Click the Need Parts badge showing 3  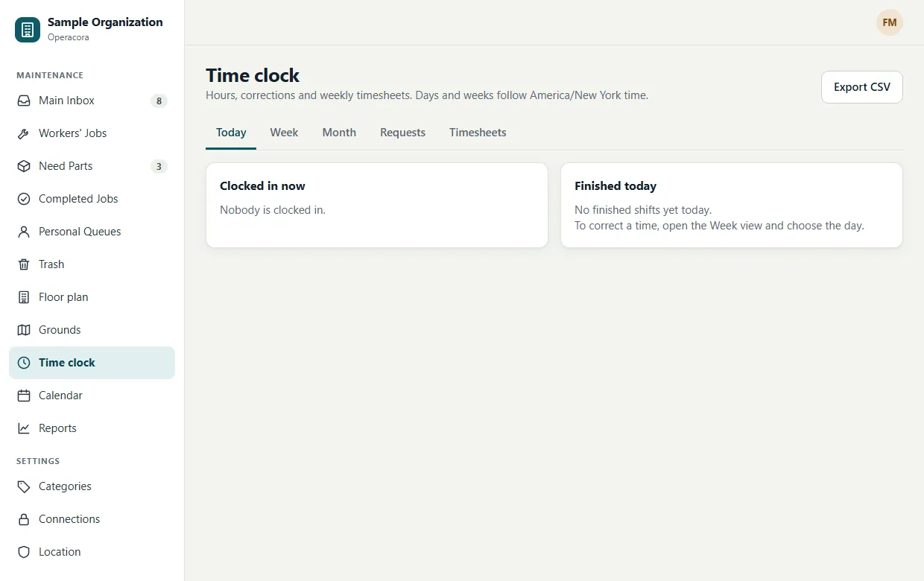(159, 166)
